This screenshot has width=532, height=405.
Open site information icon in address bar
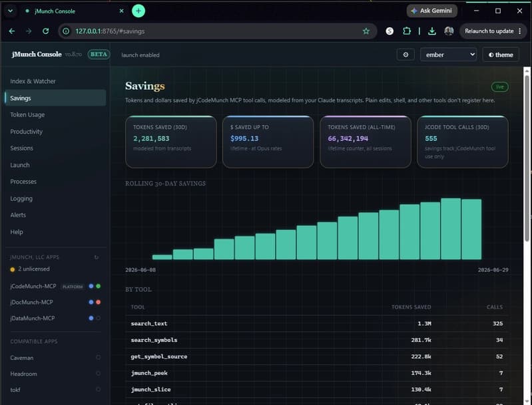point(66,31)
